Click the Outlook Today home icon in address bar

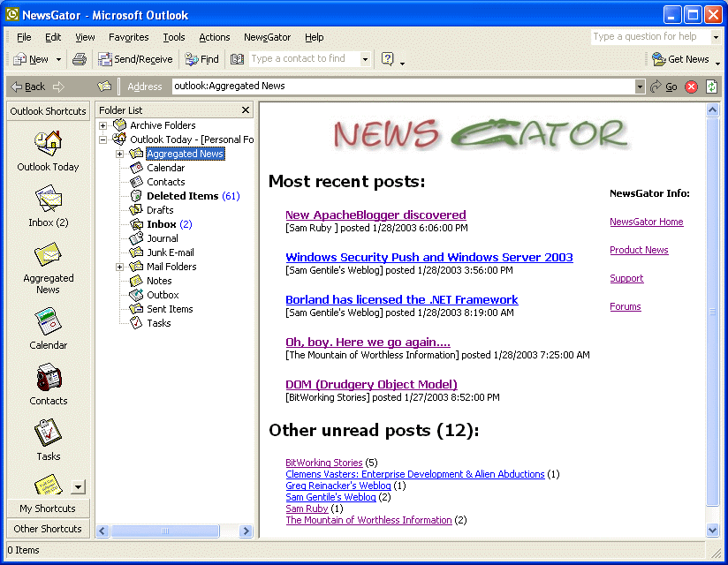[x=104, y=87]
